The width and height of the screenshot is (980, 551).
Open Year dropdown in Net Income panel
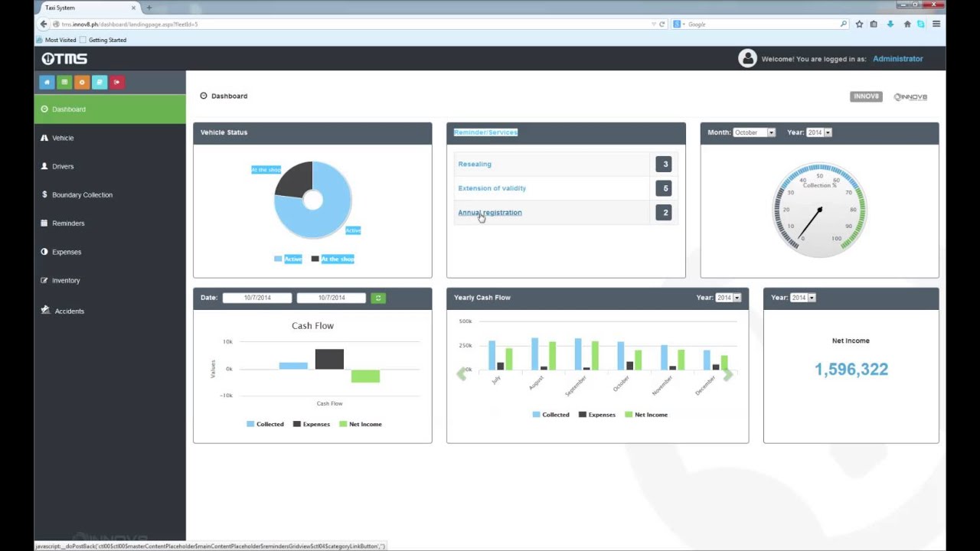coord(802,298)
